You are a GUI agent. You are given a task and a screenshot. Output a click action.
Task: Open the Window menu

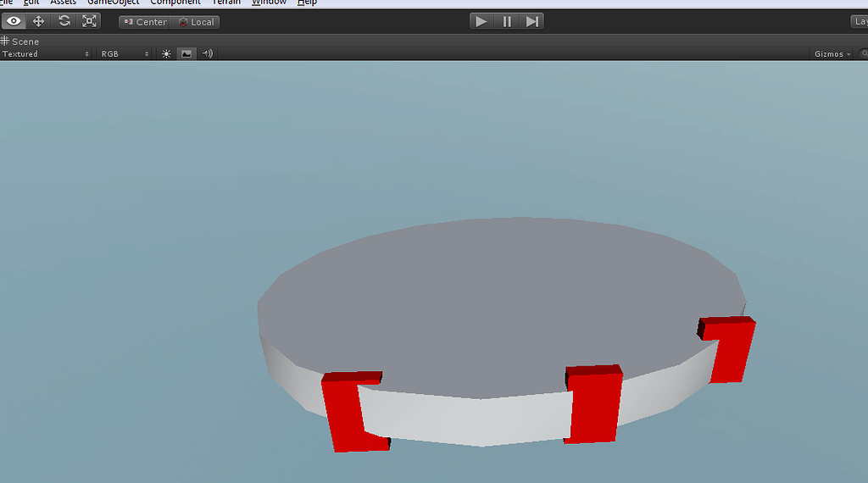click(269, 3)
